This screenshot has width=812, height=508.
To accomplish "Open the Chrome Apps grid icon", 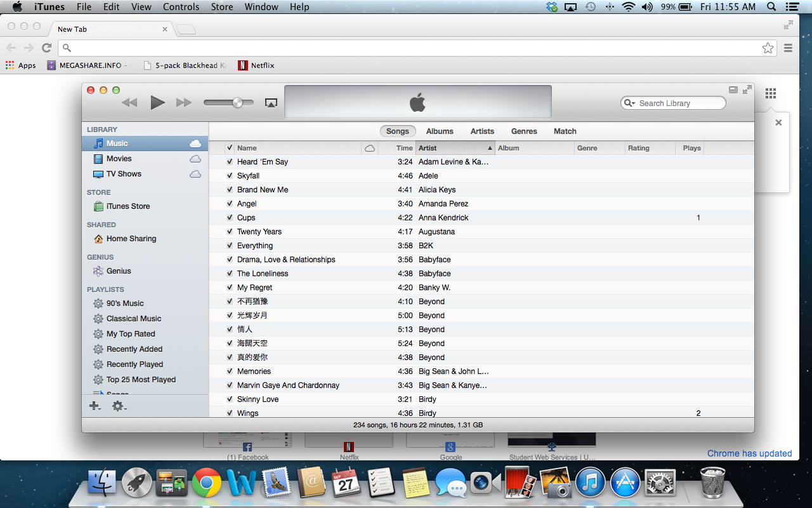I will [771, 93].
